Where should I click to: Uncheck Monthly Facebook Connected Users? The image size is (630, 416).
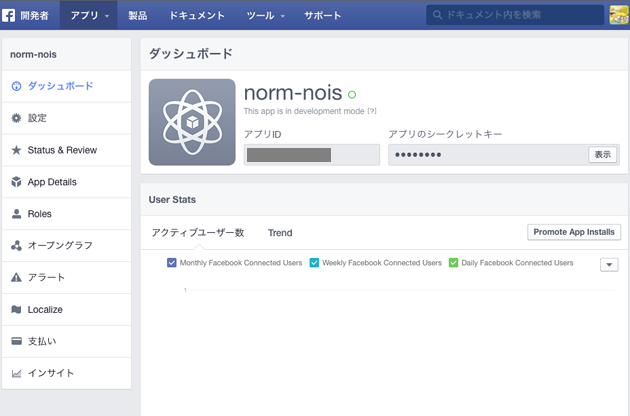pyautogui.click(x=172, y=263)
